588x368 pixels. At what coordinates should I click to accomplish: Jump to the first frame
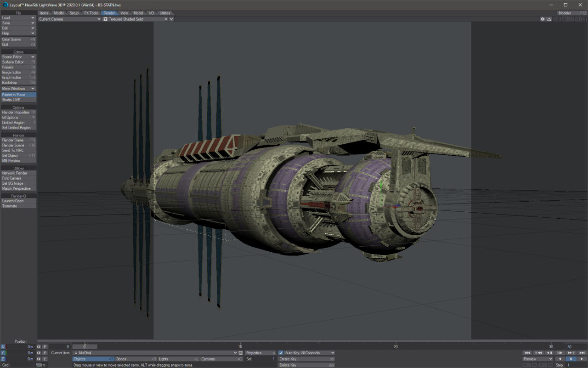click(527, 353)
